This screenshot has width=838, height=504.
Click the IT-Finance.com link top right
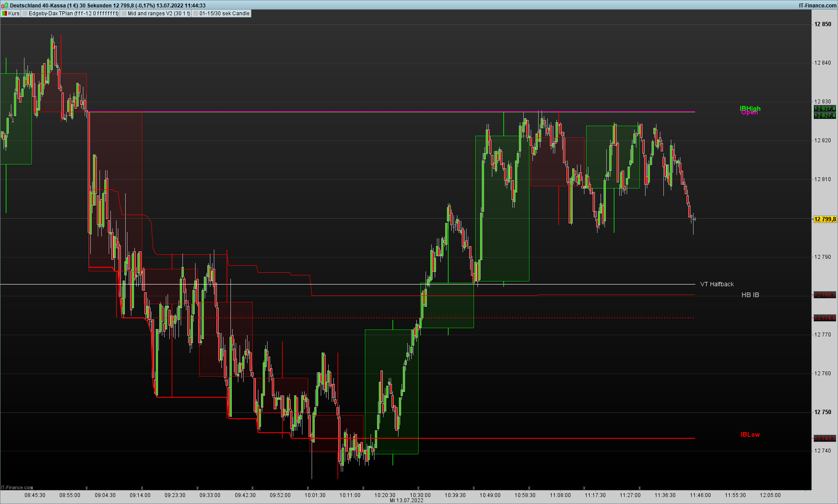pos(817,5)
